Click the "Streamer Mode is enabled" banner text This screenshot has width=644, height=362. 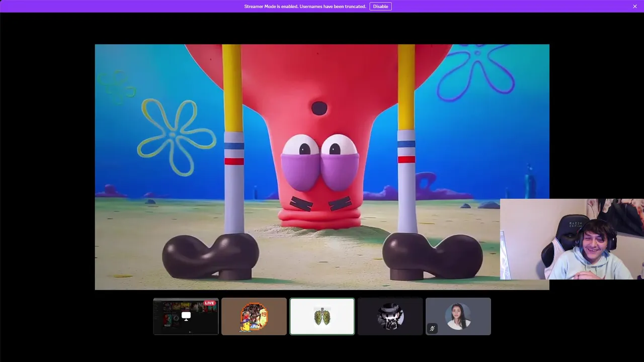click(x=305, y=7)
